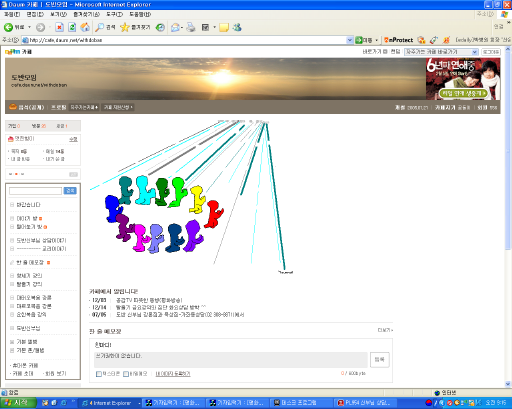Open the 한 줄 메모장 sidebar board
The width and height of the screenshot is (512, 409).
[30, 263]
